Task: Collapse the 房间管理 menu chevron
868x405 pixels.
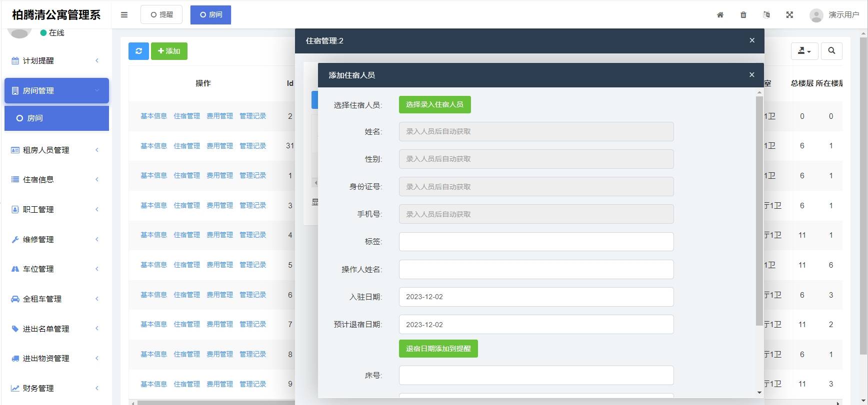Action: coord(97,90)
